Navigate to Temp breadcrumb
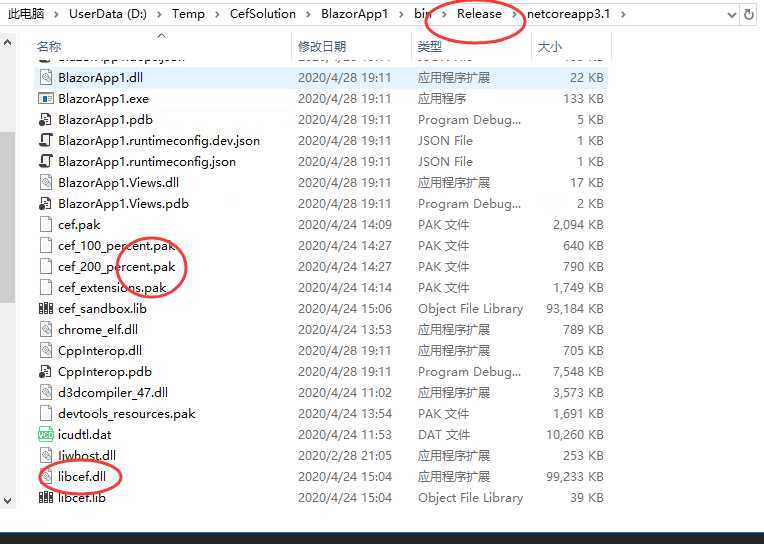Viewport: 764px width, 544px height. pyautogui.click(x=188, y=14)
